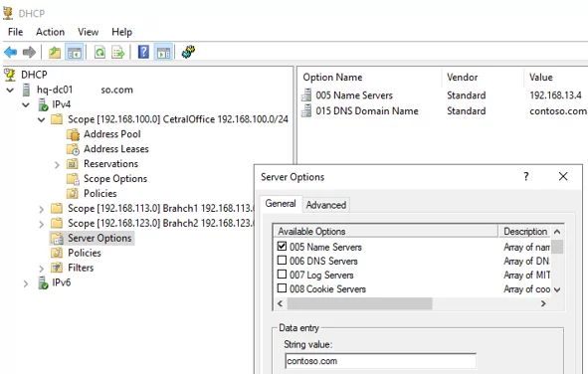Collapse the CetralOffice scope node
This screenshot has height=374, width=588.
(41, 119)
